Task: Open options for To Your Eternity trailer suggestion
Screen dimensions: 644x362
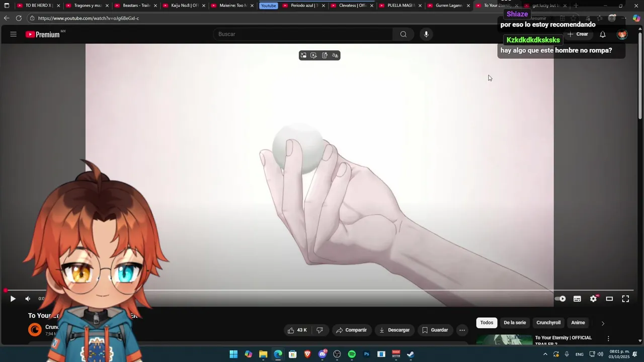Action: click(608, 339)
